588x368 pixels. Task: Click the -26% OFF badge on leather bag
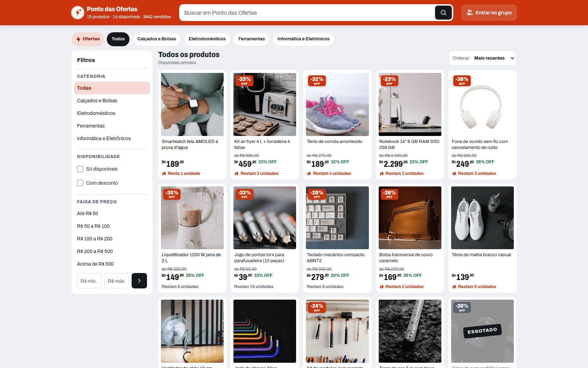[x=389, y=194]
